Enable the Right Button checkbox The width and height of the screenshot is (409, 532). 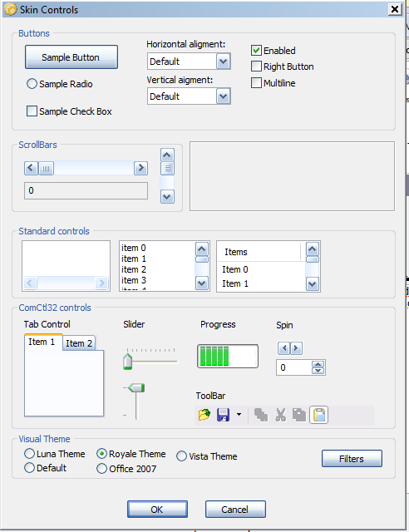tap(256, 66)
